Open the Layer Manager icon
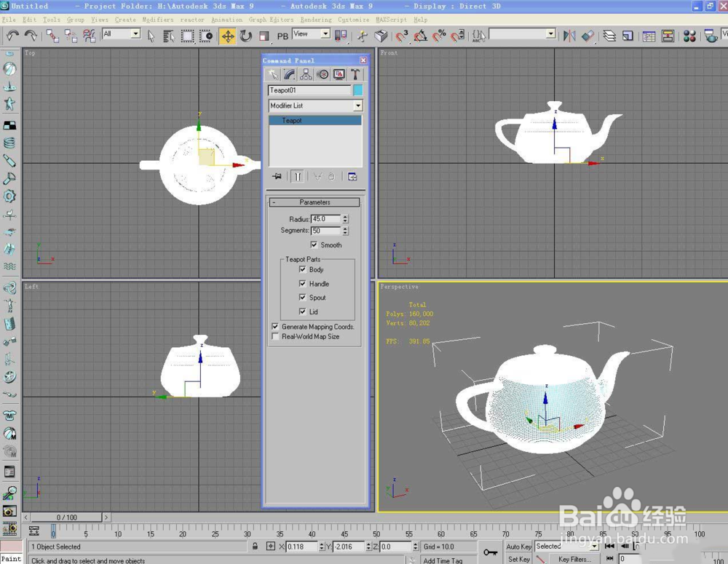 [x=609, y=36]
